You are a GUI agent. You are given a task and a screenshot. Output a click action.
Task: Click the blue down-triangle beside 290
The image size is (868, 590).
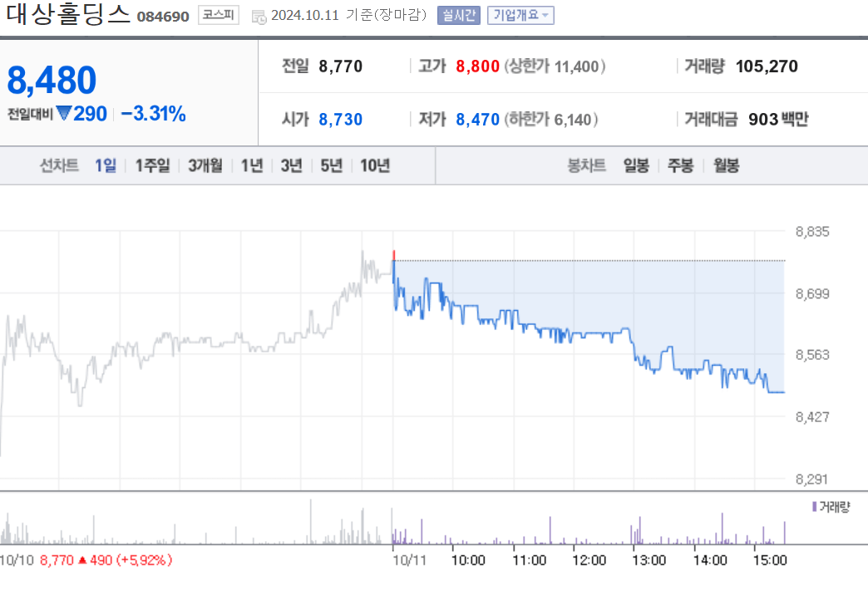64,114
